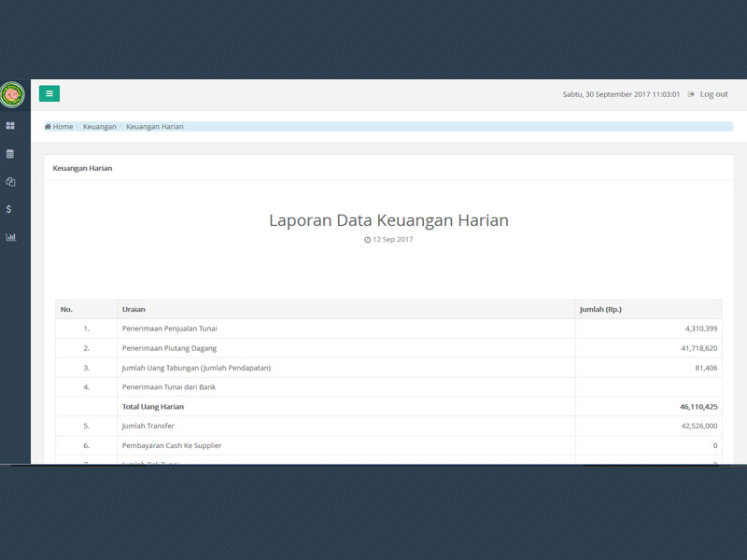Open the dollar sign finance menu
747x560 pixels.
[x=9, y=209]
